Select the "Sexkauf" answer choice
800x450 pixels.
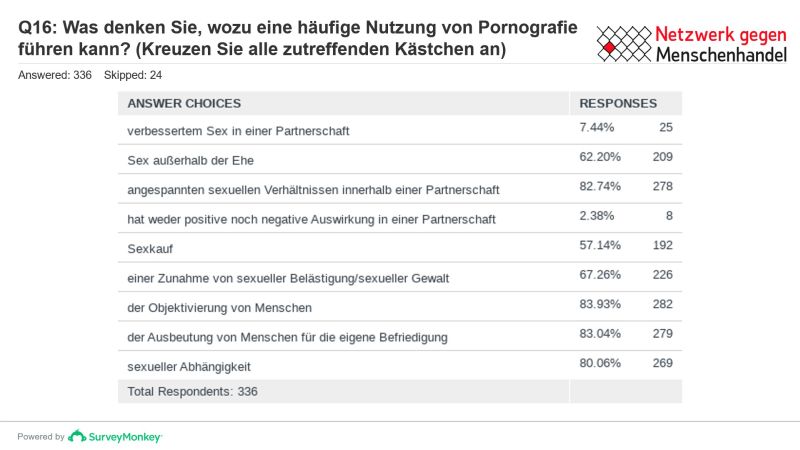(x=148, y=247)
